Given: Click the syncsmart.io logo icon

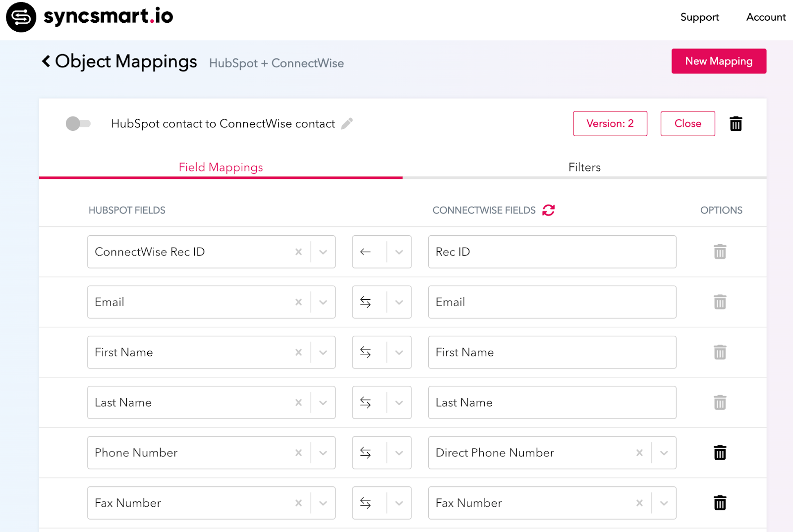Looking at the screenshot, I should click(x=21, y=17).
